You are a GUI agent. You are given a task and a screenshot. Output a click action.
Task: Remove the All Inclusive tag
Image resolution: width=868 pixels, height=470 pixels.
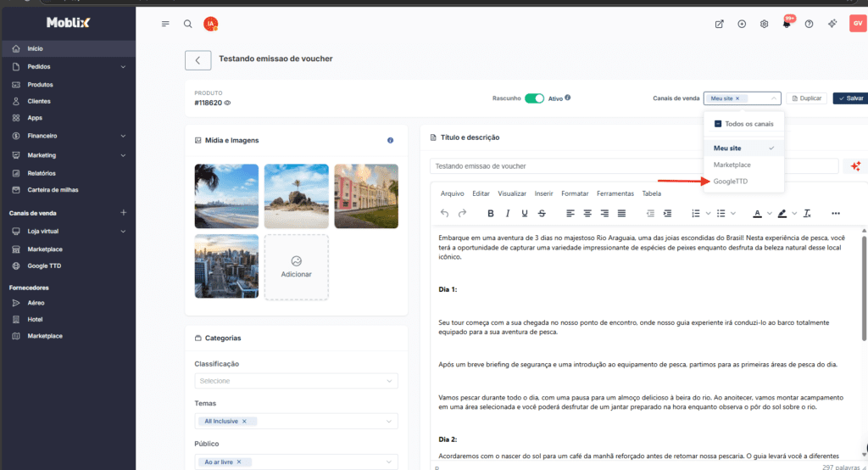[244, 422]
